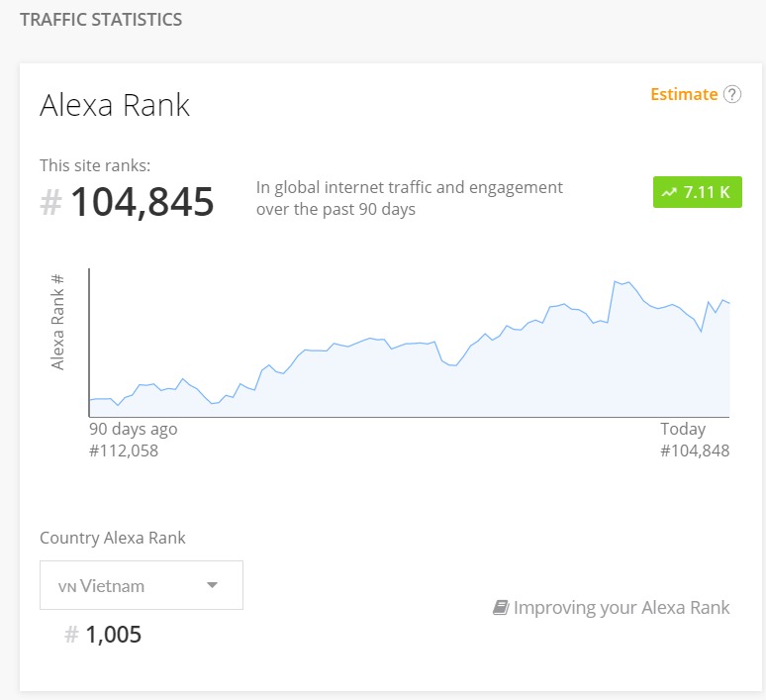The height and width of the screenshot is (700, 766).
Task: Click the TRAFFIC STATISTICS section title
Action: pos(101,20)
